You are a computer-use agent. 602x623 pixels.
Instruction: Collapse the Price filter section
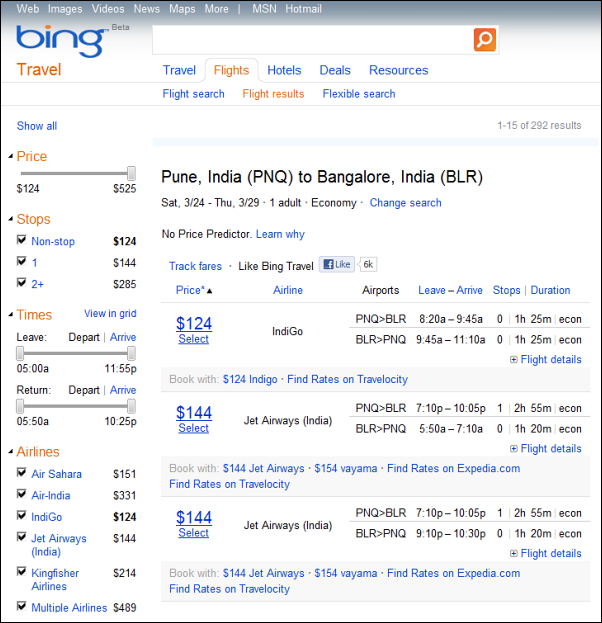11,157
